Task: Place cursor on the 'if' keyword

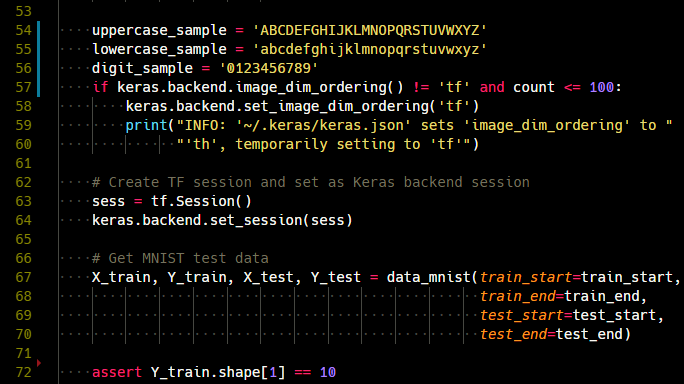Action: [100, 87]
